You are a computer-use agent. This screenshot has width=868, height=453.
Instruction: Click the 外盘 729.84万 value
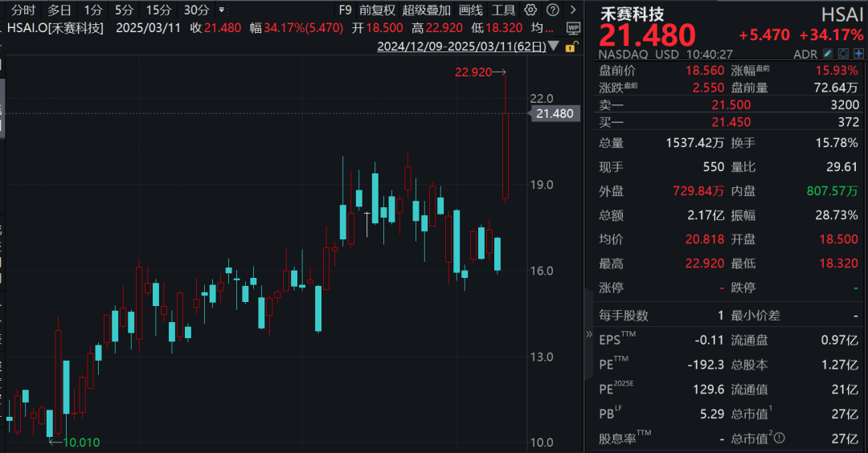[698, 191]
